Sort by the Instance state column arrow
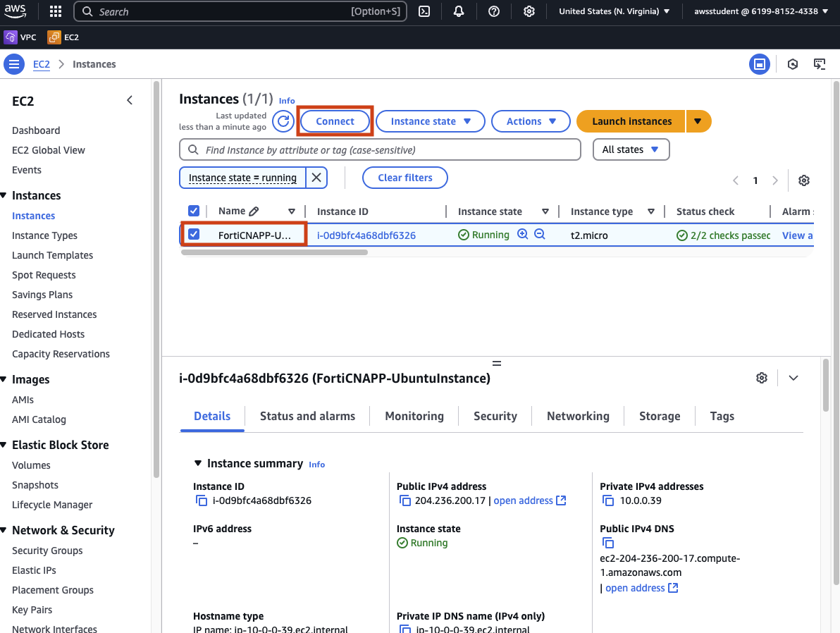Image resolution: width=840 pixels, height=633 pixels. pos(545,211)
